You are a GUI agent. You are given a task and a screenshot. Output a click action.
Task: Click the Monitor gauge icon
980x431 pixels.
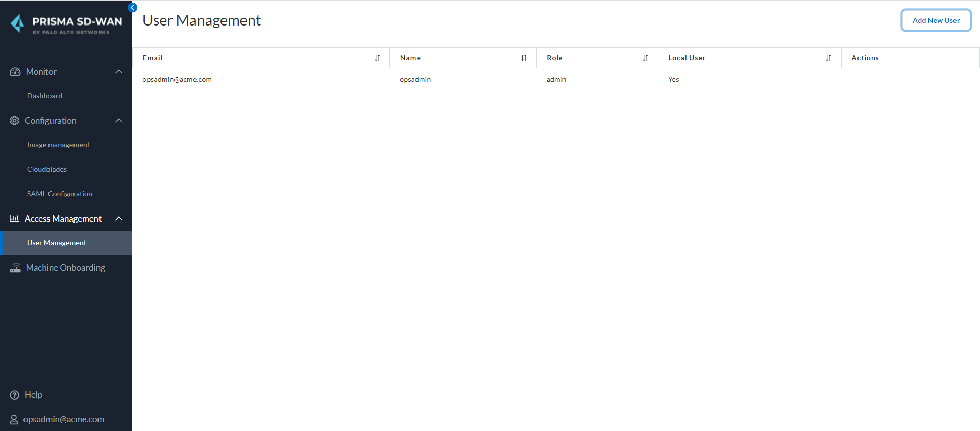pyautogui.click(x=15, y=72)
